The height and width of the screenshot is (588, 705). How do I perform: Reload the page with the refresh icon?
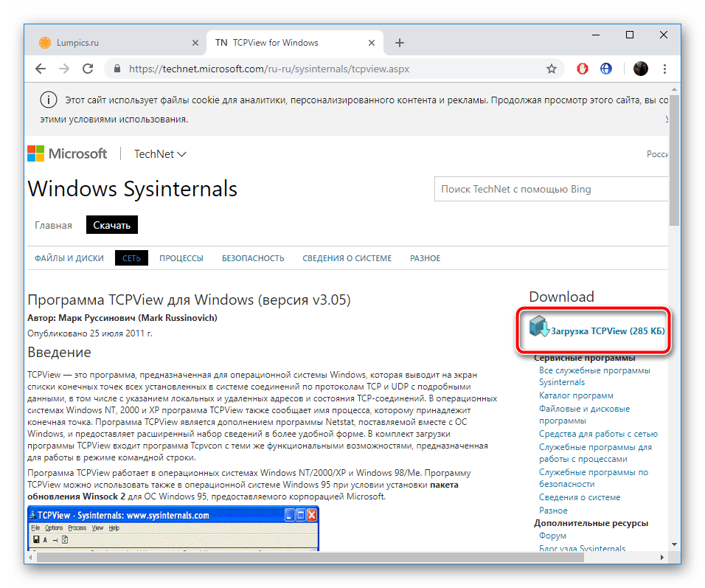coord(88,69)
